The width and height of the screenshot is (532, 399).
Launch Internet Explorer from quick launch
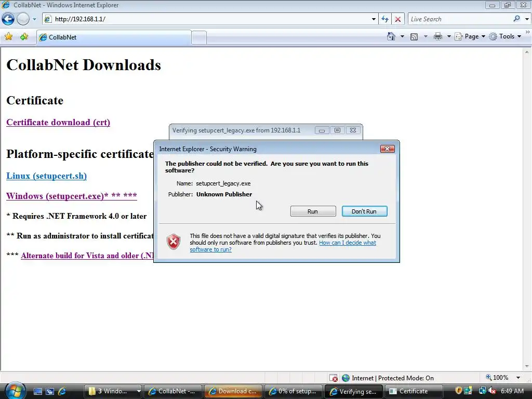(x=62, y=391)
